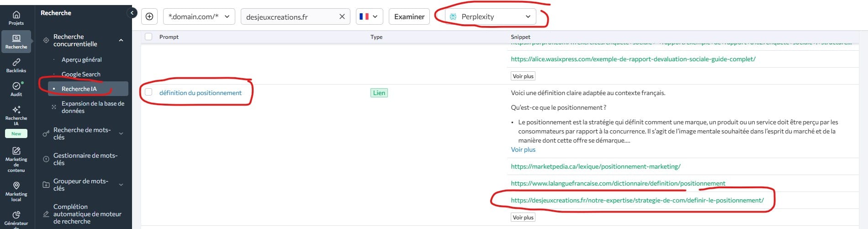
Task: Open the French flag country dropdown
Action: click(x=369, y=16)
